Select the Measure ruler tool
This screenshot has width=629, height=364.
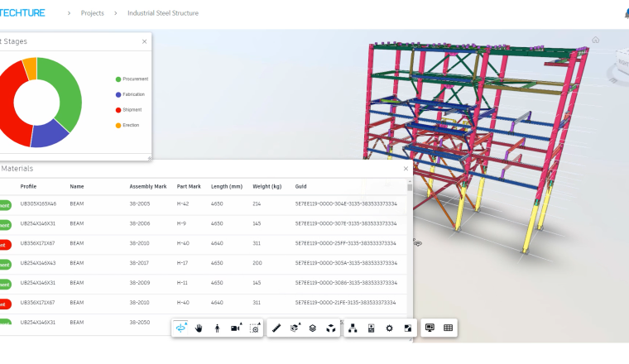pyautogui.click(x=276, y=328)
